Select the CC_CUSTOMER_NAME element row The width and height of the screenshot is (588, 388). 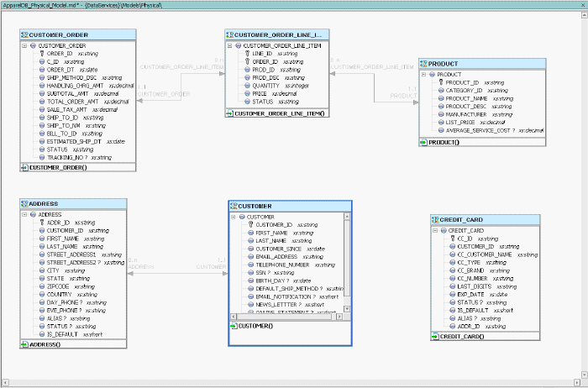(x=494, y=254)
